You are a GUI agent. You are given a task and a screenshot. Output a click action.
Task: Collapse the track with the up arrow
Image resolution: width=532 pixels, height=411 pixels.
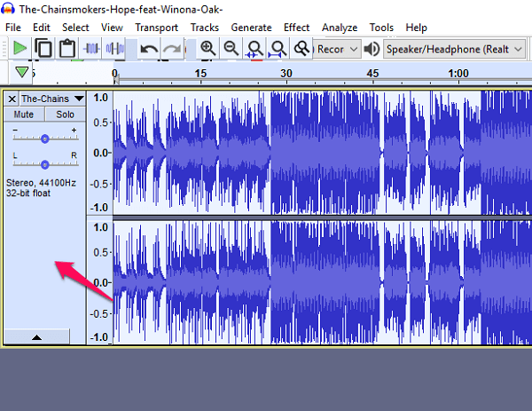[x=36, y=336]
